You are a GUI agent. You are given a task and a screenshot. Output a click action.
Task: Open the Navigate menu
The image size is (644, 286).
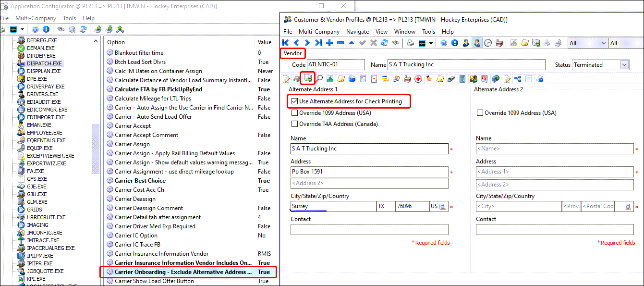click(x=357, y=32)
